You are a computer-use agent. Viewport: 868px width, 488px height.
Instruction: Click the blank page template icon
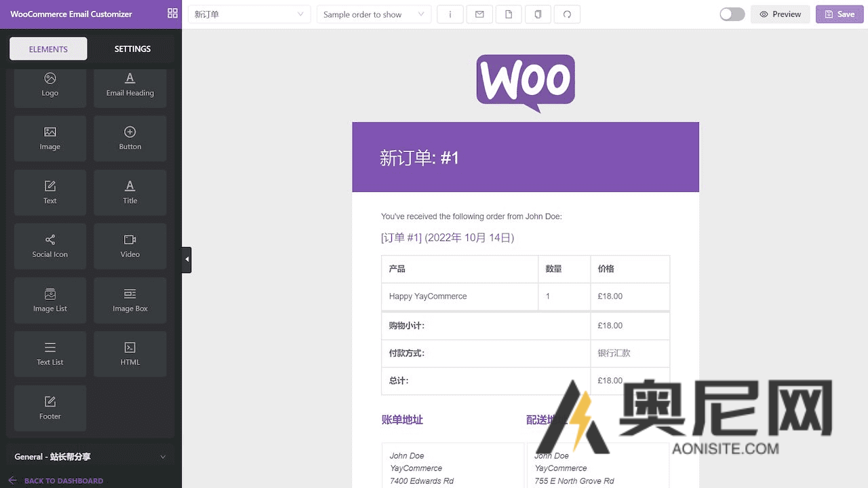509,14
